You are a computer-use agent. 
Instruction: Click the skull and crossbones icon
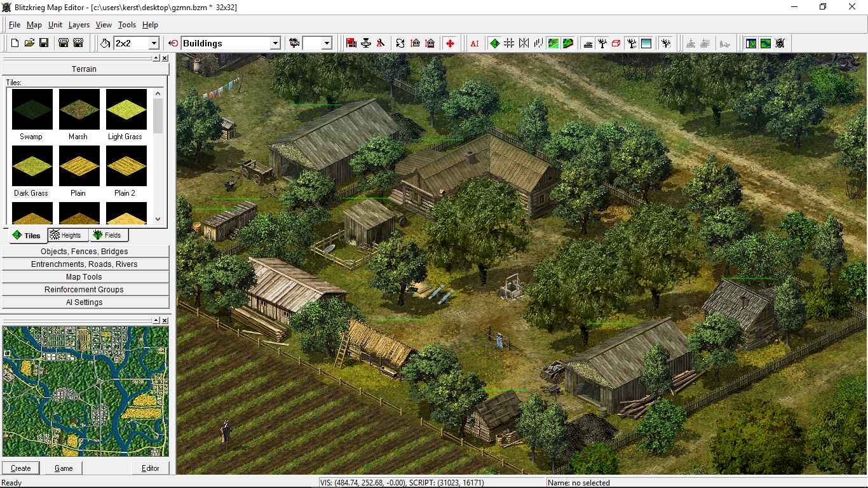coord(780,43)
